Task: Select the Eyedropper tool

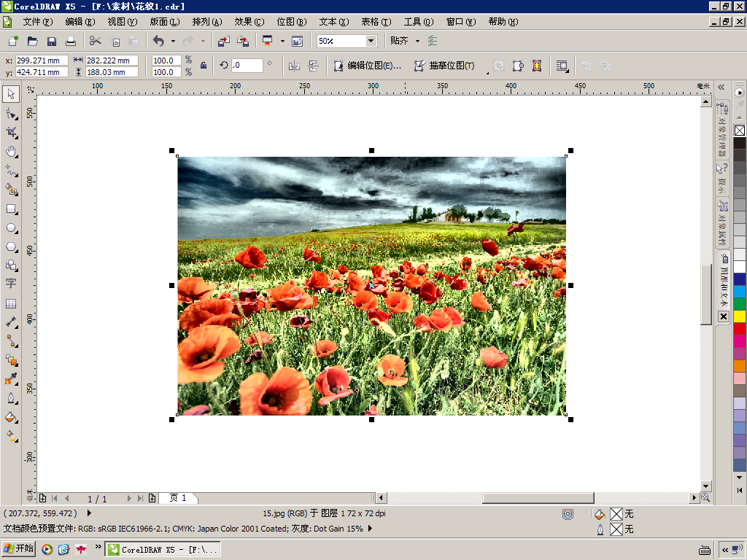Action: coord(11,379)
